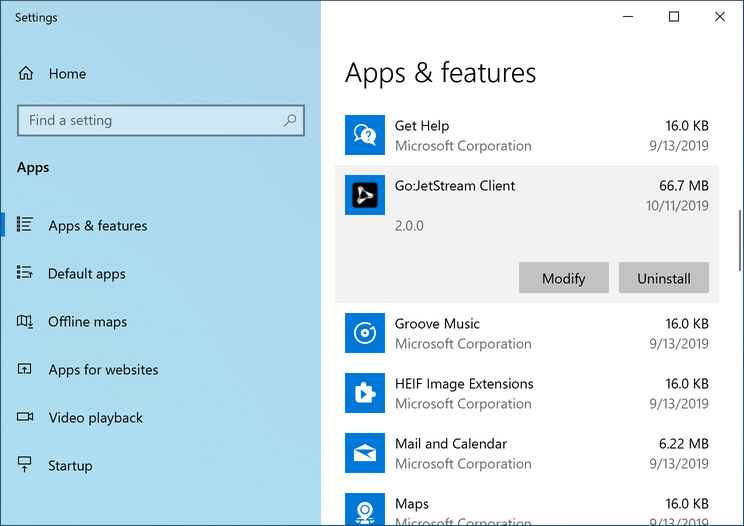Click the Video playback camera icon
Viewport: 744px width, 526px height.
(x=25, y=416)
